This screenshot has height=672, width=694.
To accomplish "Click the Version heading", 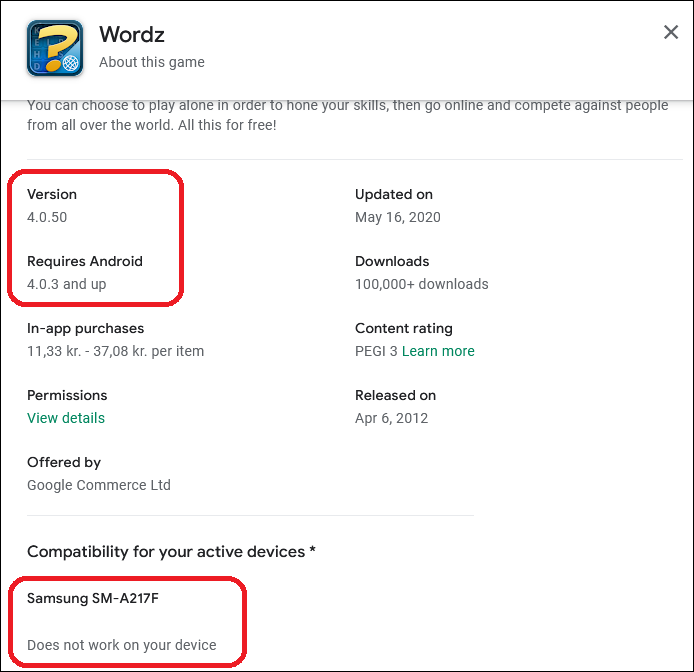I will coord(52,194).
